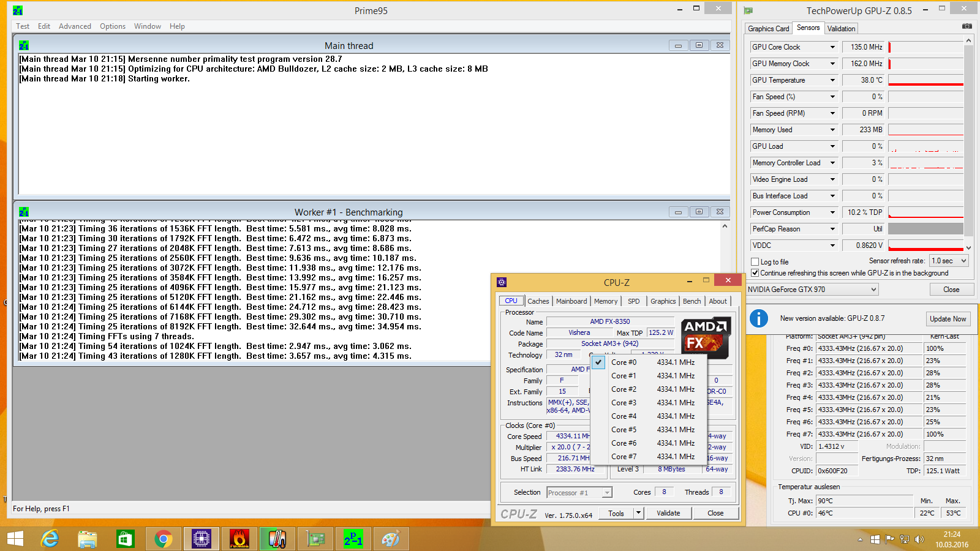Screen dimensions: 980x551
Task: Switch to the CPU-Z taskbar icon
Action: click(x=201, y=539)
